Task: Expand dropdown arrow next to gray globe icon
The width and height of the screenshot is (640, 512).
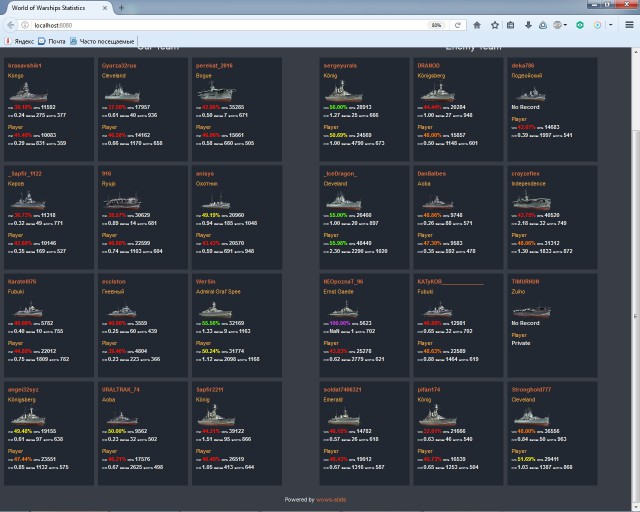Action: click(x=565, y=25)
